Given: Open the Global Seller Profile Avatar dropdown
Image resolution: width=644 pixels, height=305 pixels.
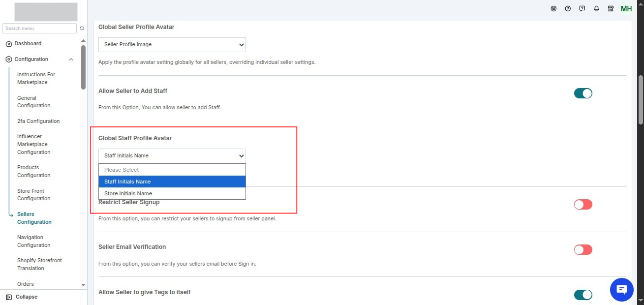Looking at the screenshot, I should [172, 44].
